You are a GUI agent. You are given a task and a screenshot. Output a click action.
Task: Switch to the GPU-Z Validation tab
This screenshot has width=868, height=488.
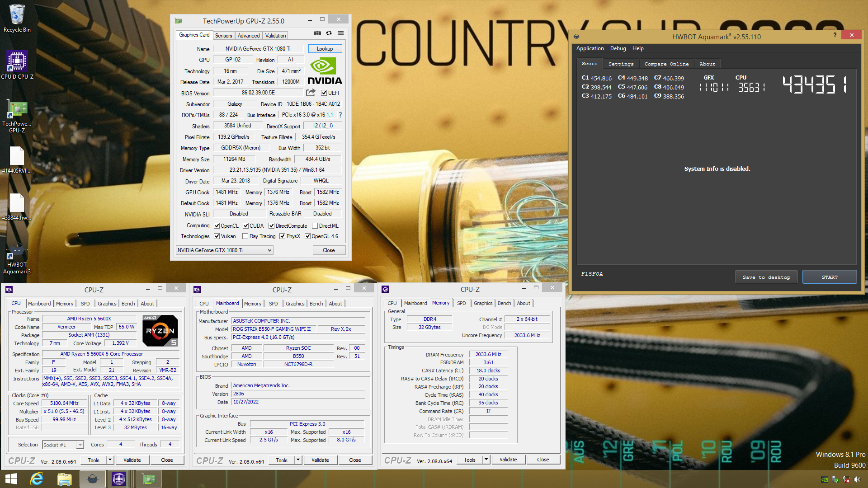point(275,36)
